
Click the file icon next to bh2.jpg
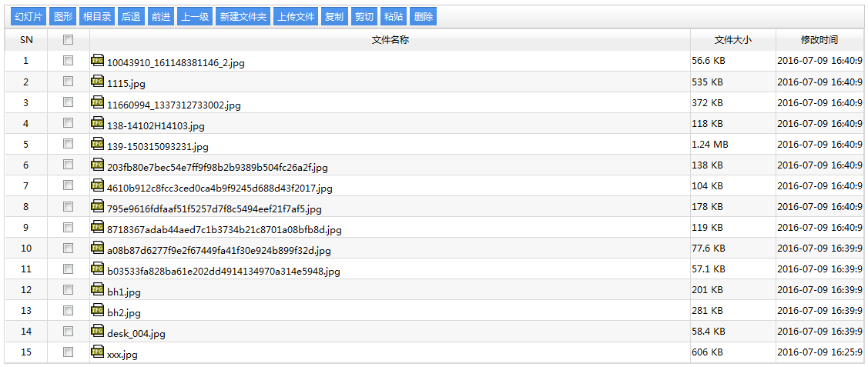coord(97,310)
